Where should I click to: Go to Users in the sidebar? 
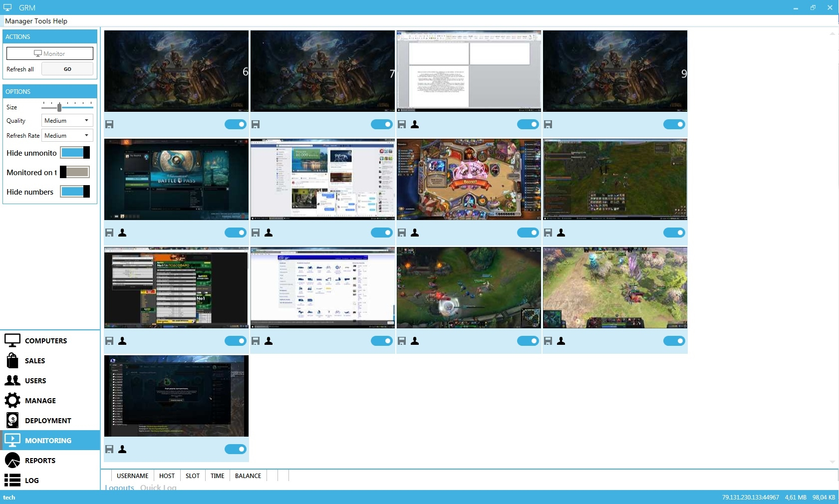click(35, 380)
